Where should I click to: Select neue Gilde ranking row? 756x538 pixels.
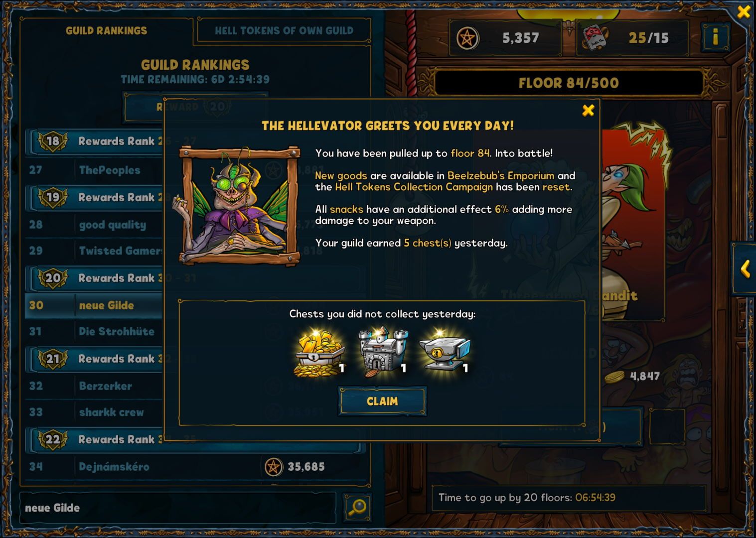click(x=94, y=305)
